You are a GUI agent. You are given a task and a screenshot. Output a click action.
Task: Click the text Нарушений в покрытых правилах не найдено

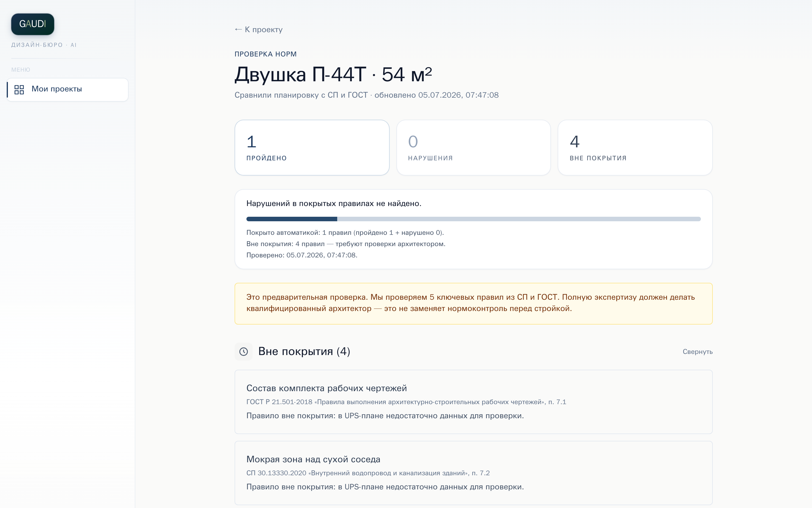coord(334,203)
